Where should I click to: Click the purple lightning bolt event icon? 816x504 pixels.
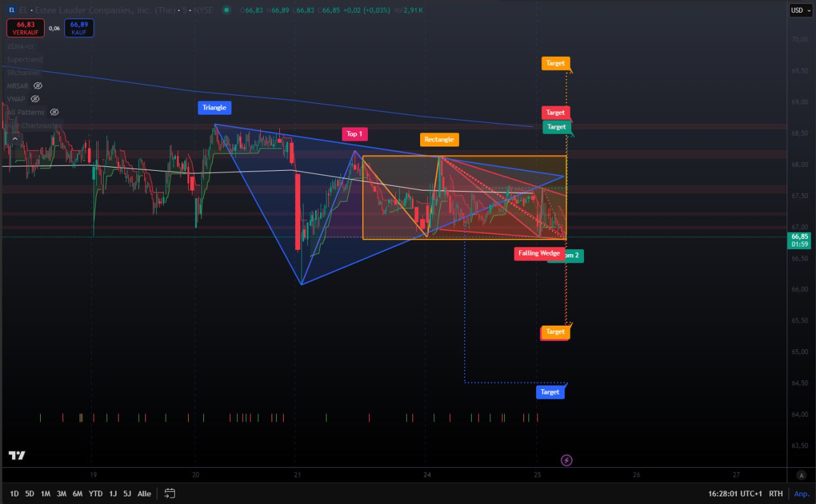[x=565, y=460]
